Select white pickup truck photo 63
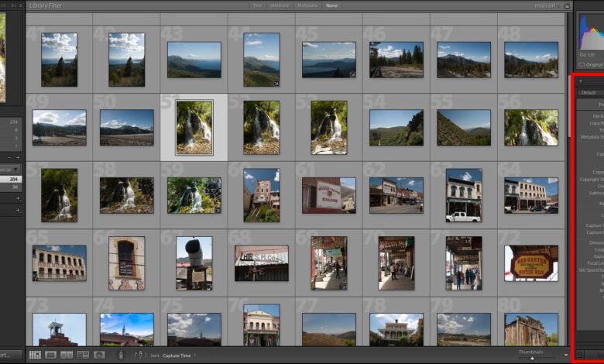 point(464,195)
